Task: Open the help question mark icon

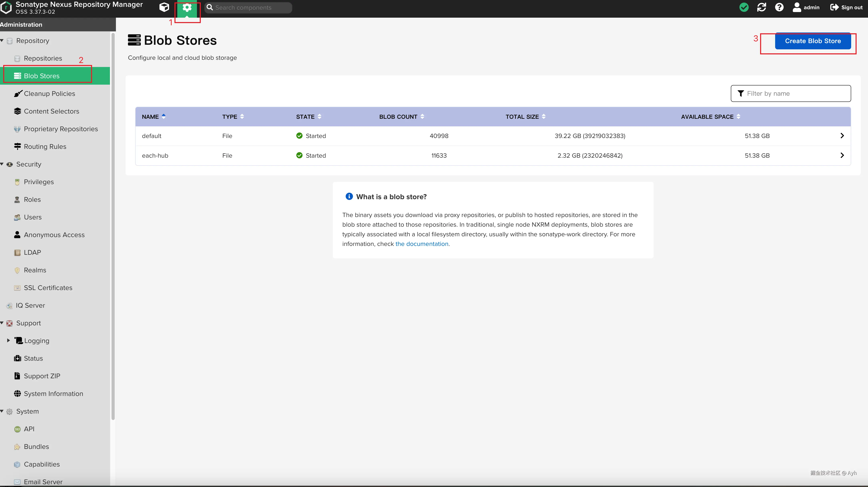Action: 779,7
